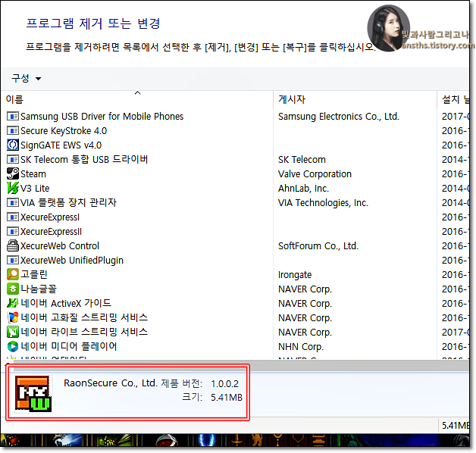Click the XecureWeb Control icon
476x453 pixels.
13,245
